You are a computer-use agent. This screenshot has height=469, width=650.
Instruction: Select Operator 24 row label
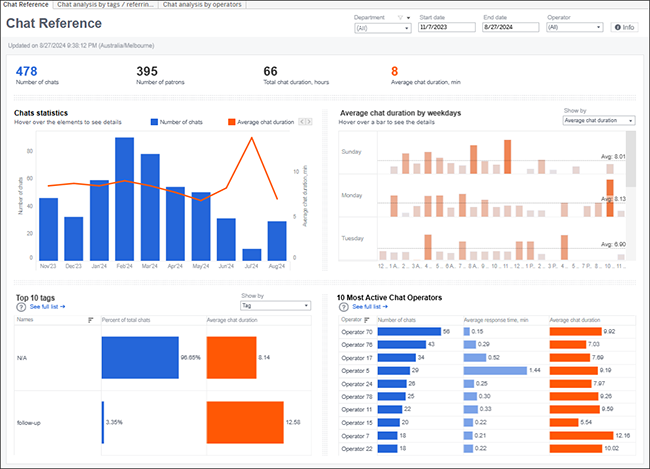[x=357, y=384]
